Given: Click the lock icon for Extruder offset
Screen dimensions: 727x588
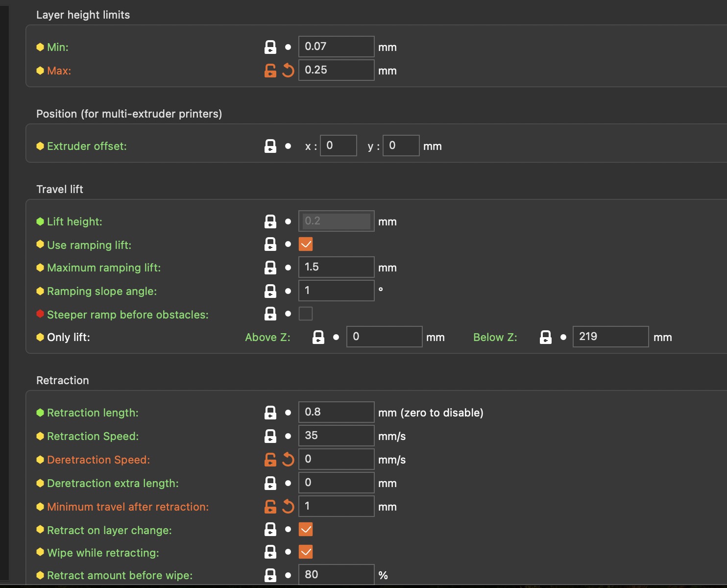Looking at the screenshot, I should tap(270, 146).
